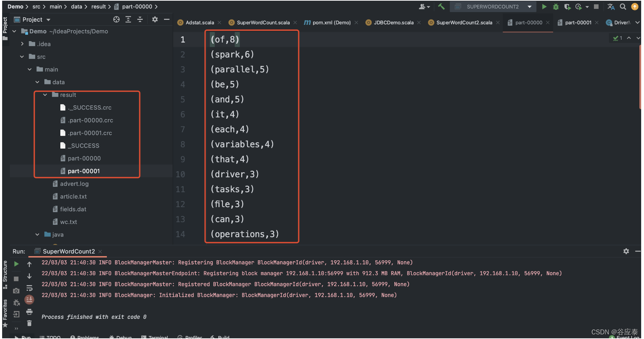
Task: Open advert.log in project tree
Action: [74, 184]
